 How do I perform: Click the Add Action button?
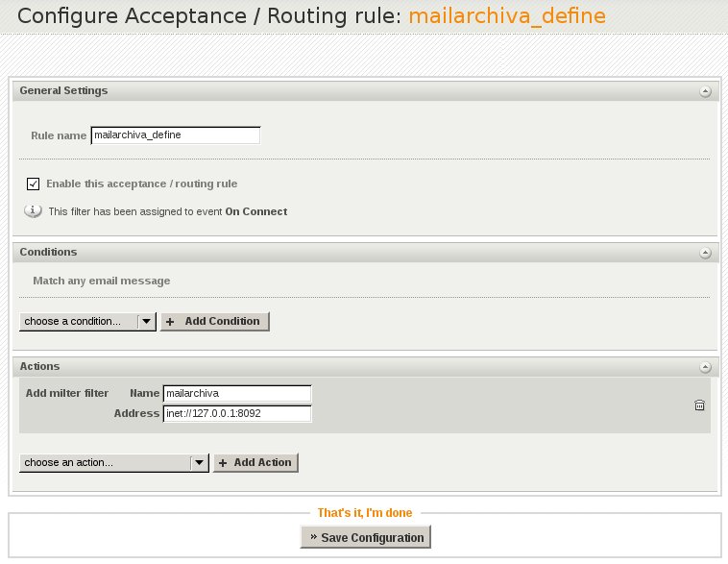pyautogui.click(x=255, y=463)
